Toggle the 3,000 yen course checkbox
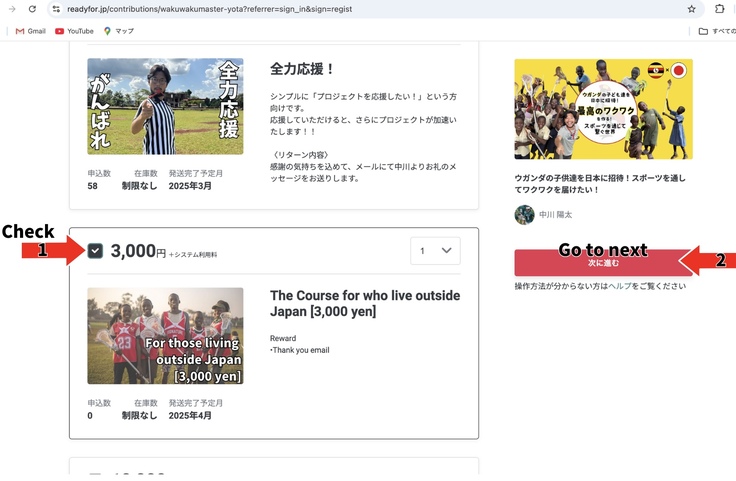Viewport: 736px width, 481px height. click(x=96, y=251)
